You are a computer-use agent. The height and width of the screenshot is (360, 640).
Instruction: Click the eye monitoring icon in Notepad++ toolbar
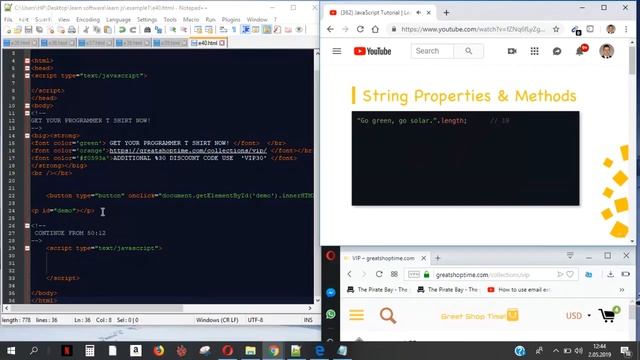click(x=299, y=30)
